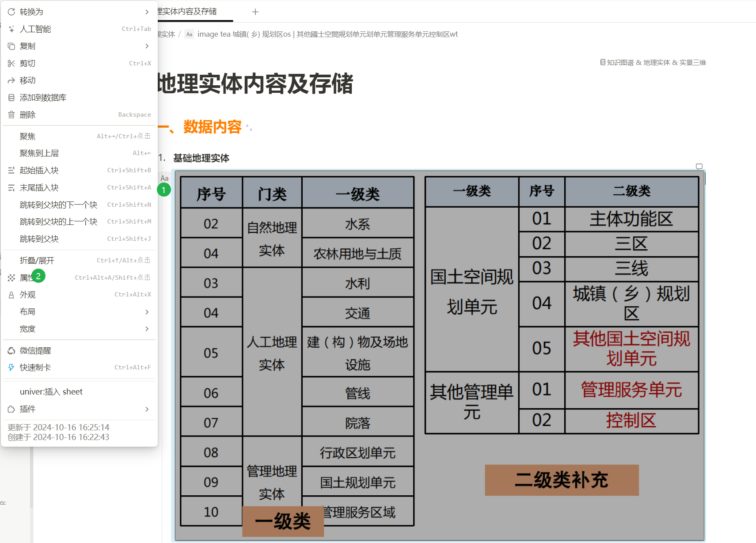Image resolution: width=756 pixels, height=543 pixels.
Task: Select univer:插入 sheet option
Action: coord(51,392)
